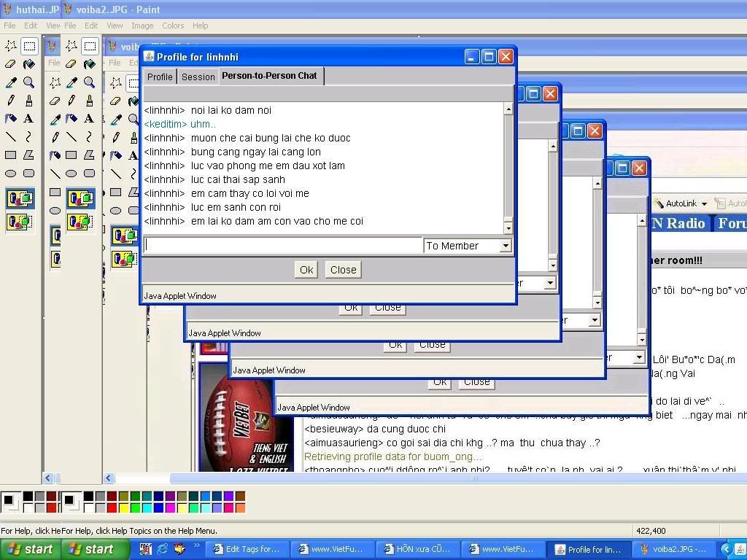Click the VietBet football ad image

[x=247, y=418]
